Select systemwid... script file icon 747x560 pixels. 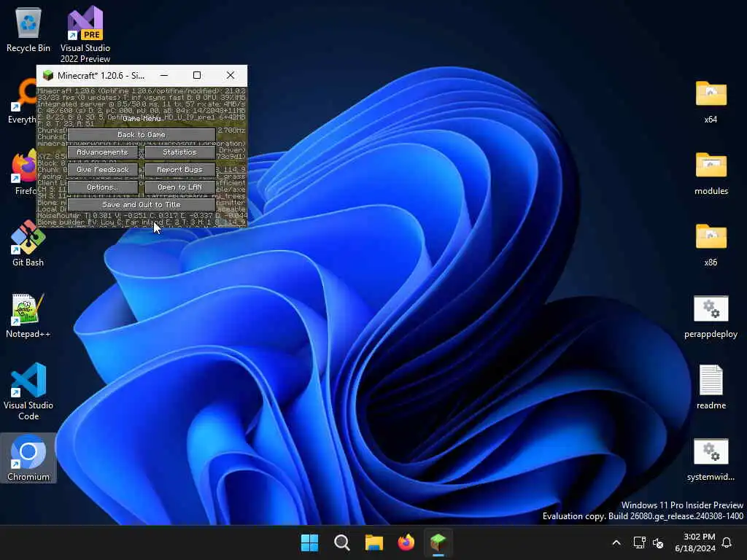(x=711, y=459)
